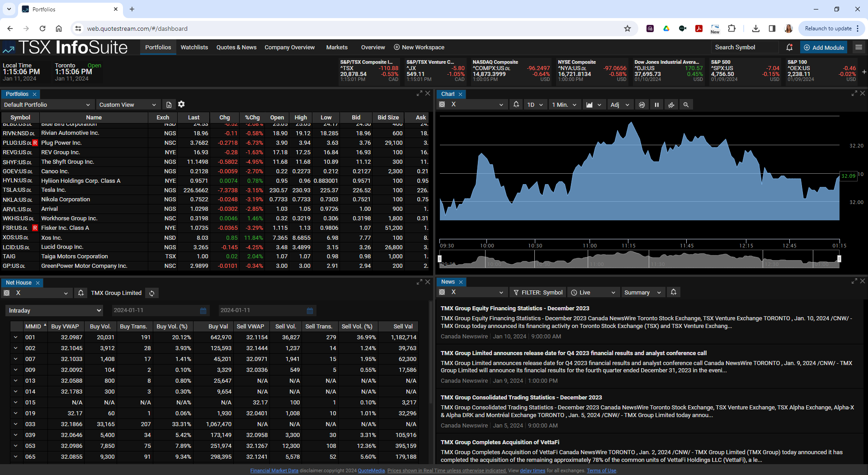Screen dimensions: 868x475
Task: Click the symbol link icon in News panel
Action: click(442, 293)
